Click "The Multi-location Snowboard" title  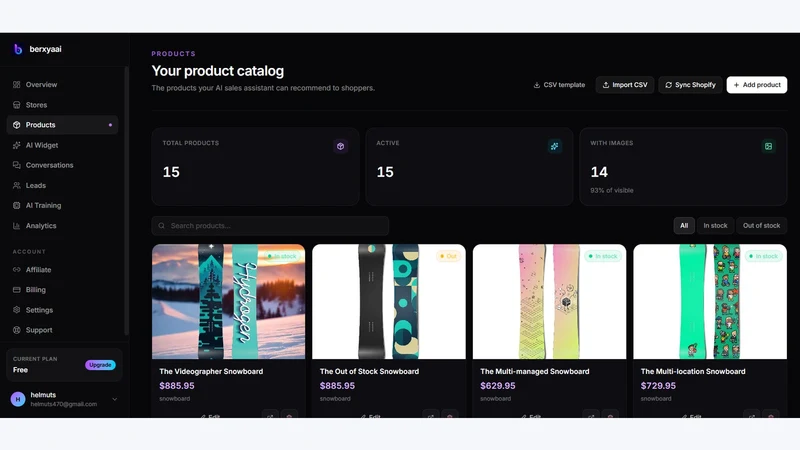[693, 371]
